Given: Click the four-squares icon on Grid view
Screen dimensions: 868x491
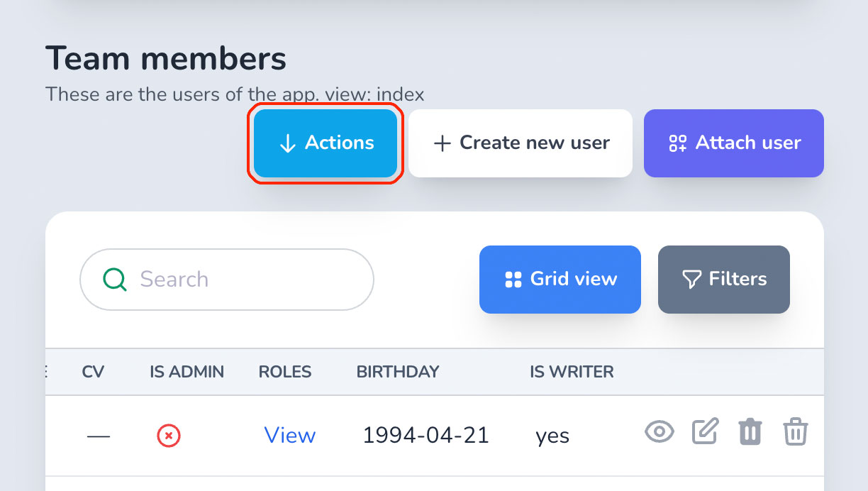Looking at the screenshot, I should tap(513, 280).
